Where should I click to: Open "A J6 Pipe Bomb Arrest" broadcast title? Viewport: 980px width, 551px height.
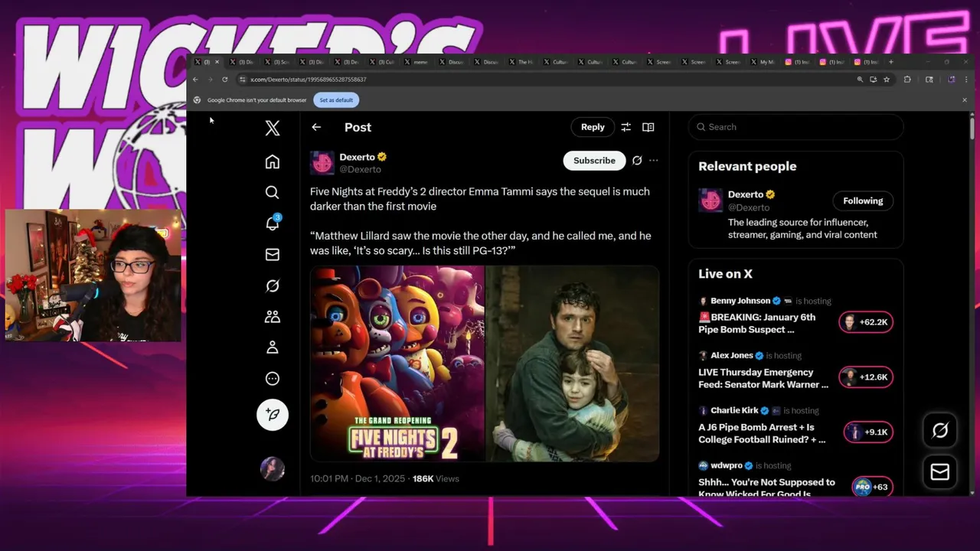tap(762, 433)
